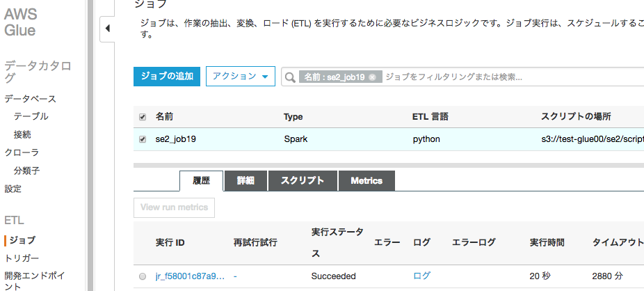
Task: Click the 再試行試行 column header
Action: [x=255, y=243]
